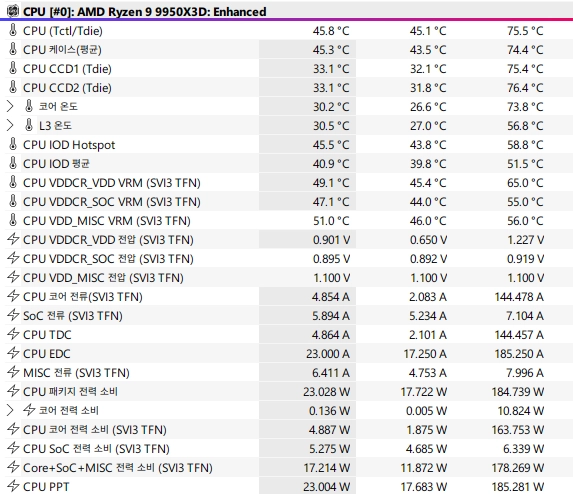Image resolution: width=573 pixels, height=494 pixels.
Task: Click lightning icon next to CPU EDC
Action: pos(13,353)
